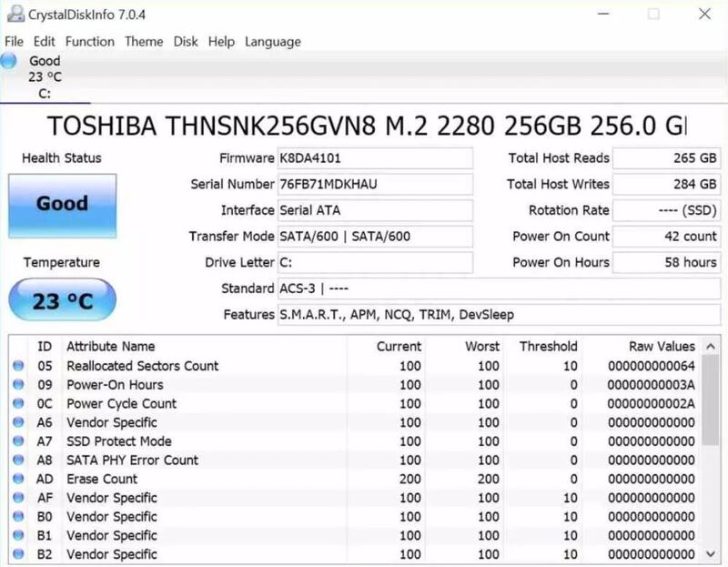The width and height of the screenshot is (728, 567).
Task: Open the File menu
Action: pyautogui.click(x=14, y=42)
